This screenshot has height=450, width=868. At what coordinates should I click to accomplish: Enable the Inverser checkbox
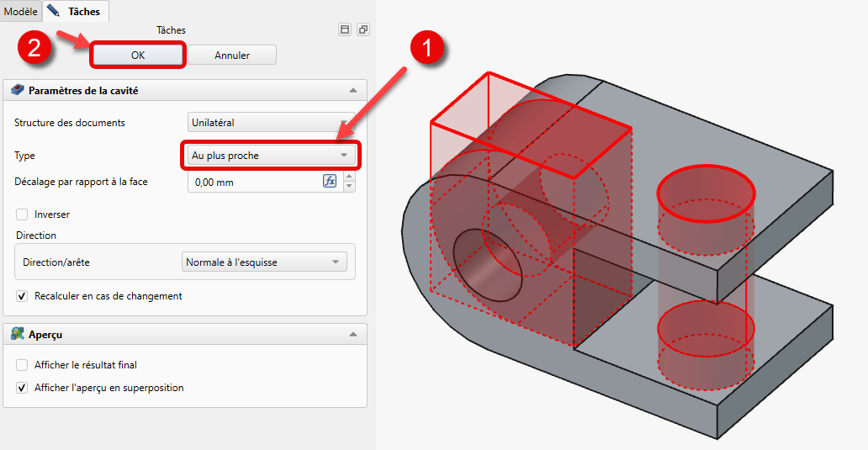click(x=22, y=214)
